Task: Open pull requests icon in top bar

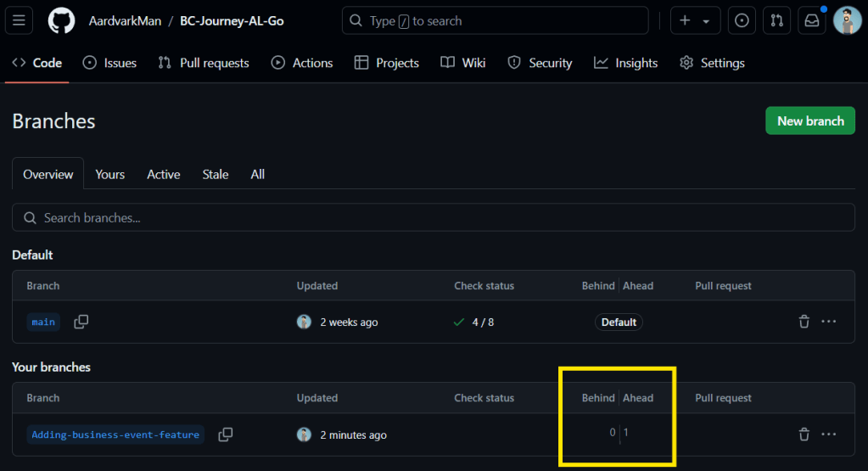Action: point(776,20)
